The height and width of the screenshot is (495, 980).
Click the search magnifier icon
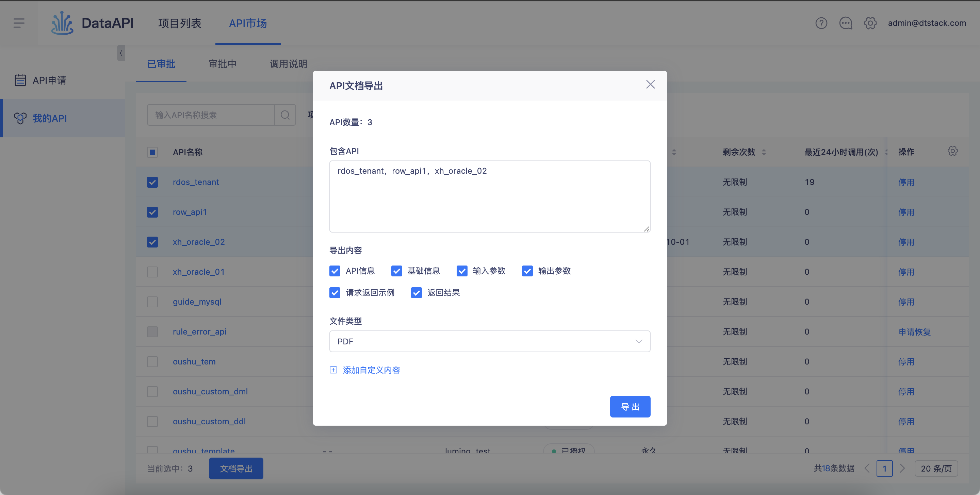tap(285, 115)
